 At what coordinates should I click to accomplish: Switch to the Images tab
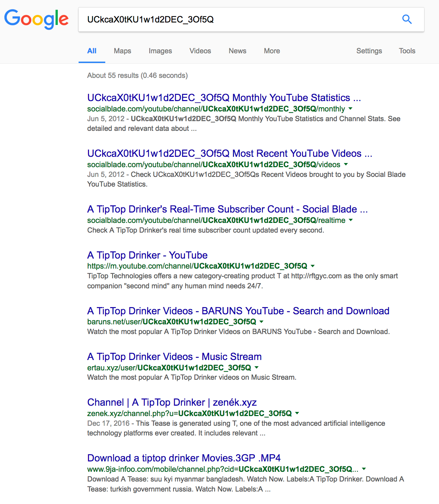160,51
